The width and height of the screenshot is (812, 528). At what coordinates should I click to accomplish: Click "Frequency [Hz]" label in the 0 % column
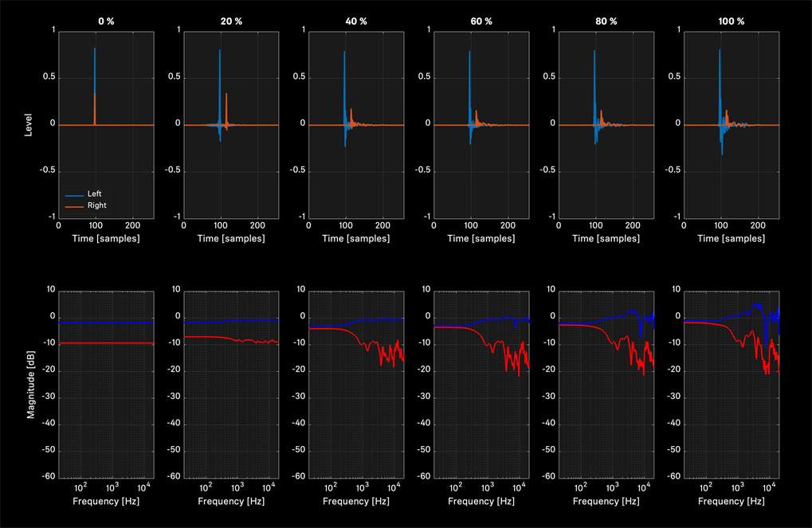106,502
